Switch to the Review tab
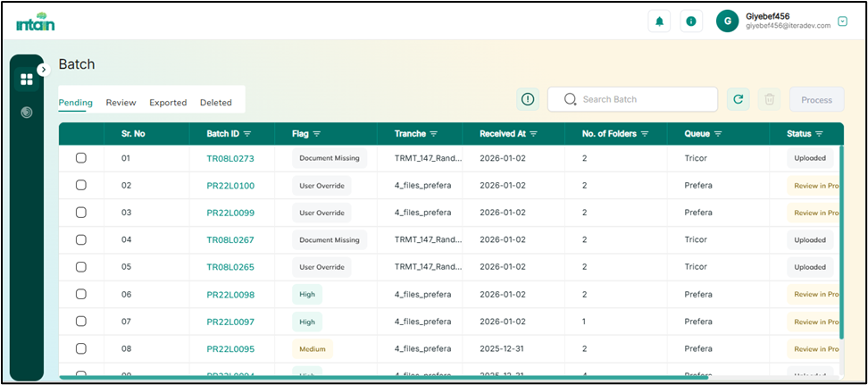The height and width of the screenshot is (385, 868). (x=121, y=103)
